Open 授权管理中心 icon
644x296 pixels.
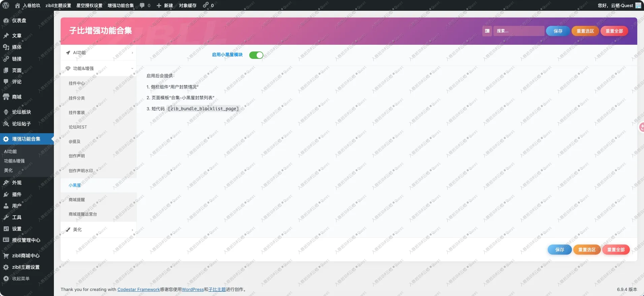[x=6, y=240]
